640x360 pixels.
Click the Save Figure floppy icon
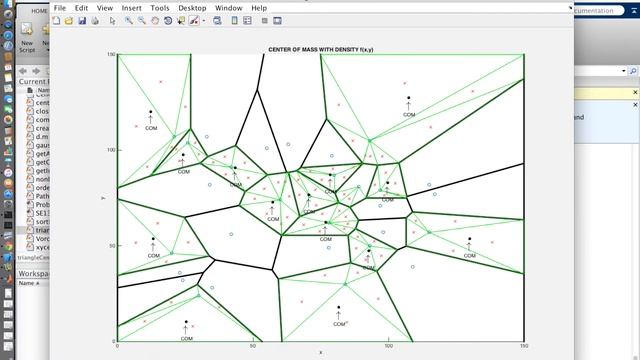click(x=82, y=20)
